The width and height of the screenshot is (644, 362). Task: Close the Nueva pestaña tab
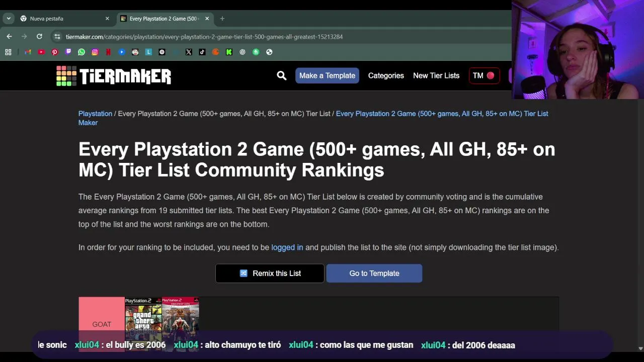tap(107, 19)
